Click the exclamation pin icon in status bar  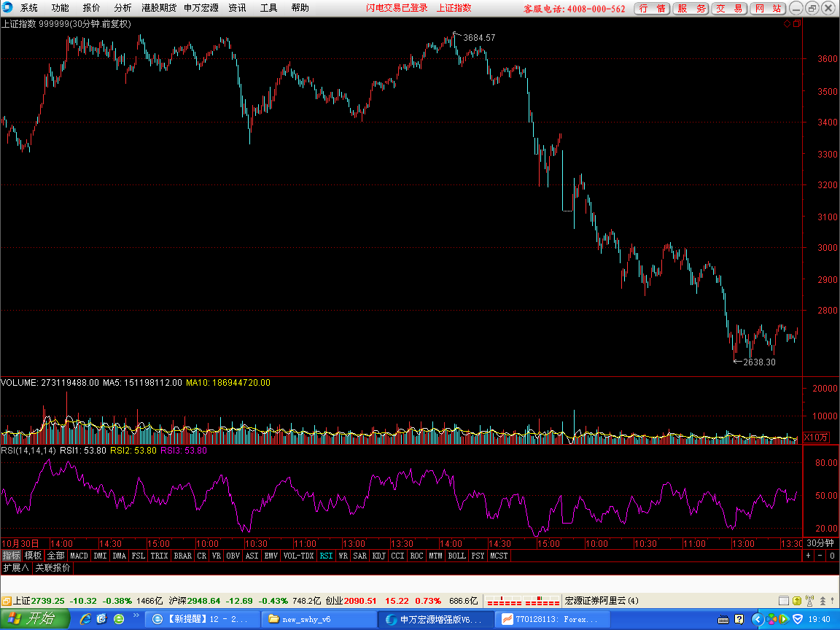(x=832, y=601)
